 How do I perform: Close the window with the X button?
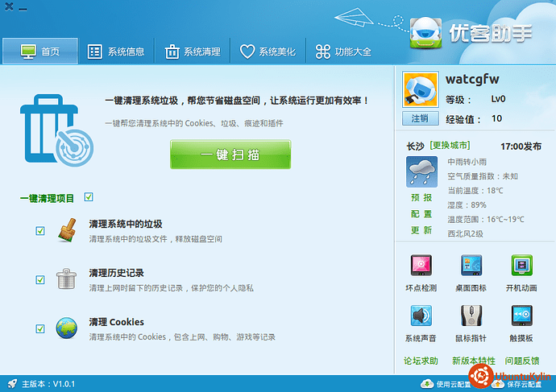pos(9,6)
